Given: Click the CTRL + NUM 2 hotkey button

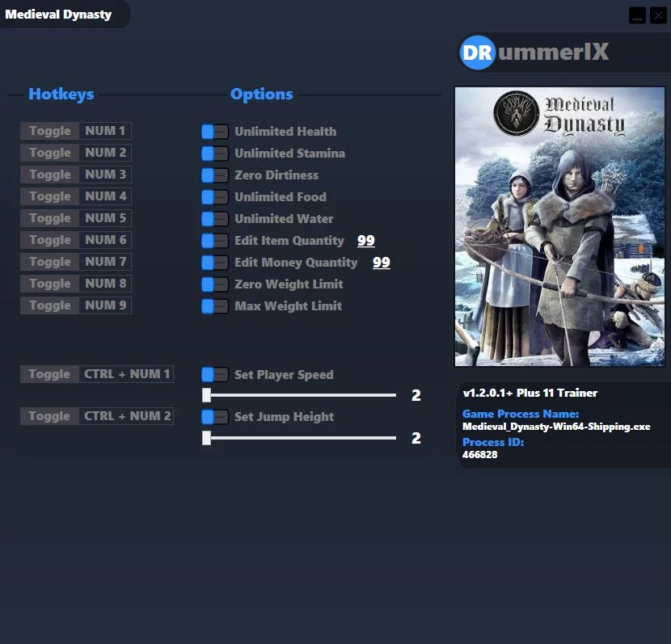Looking at the screenshot, I should point(127,416).
